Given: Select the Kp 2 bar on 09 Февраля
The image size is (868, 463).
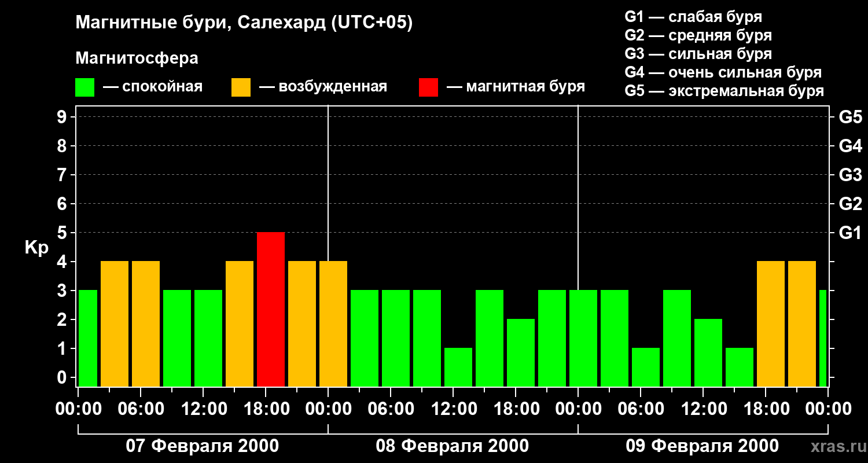Looking at the screenshot, I should coord(708,352).
